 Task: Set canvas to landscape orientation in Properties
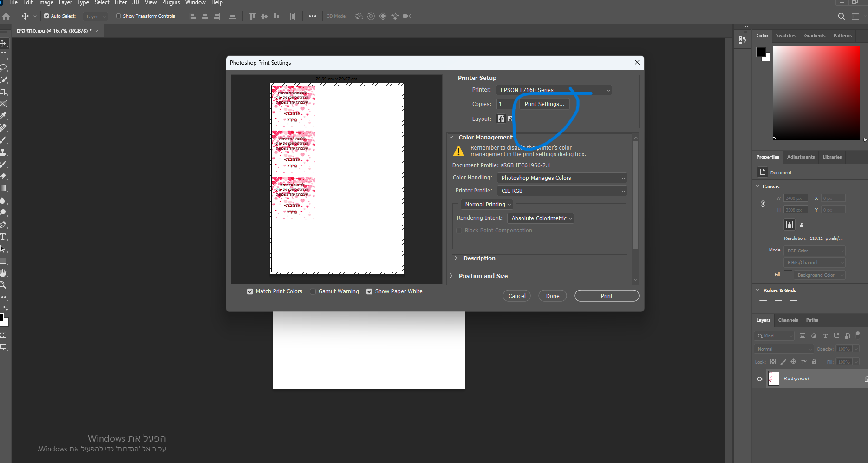(x=802, y=225)
